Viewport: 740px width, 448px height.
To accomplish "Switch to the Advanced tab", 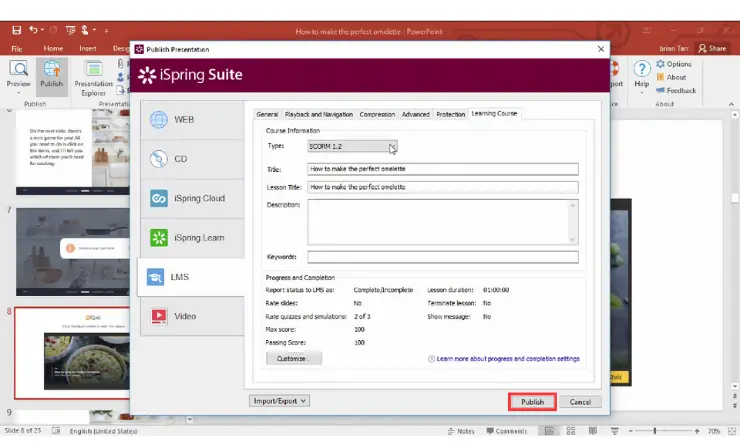I will tap(416, 114).
